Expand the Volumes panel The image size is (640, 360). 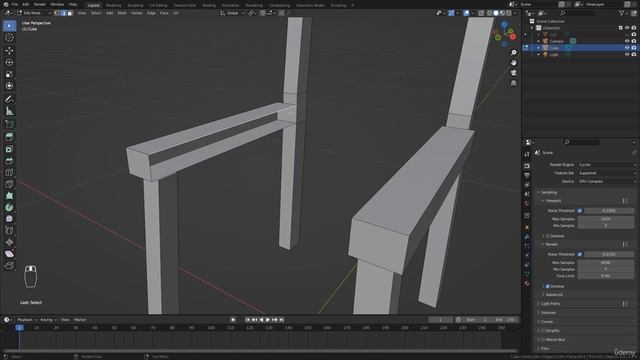click(548, 313)
